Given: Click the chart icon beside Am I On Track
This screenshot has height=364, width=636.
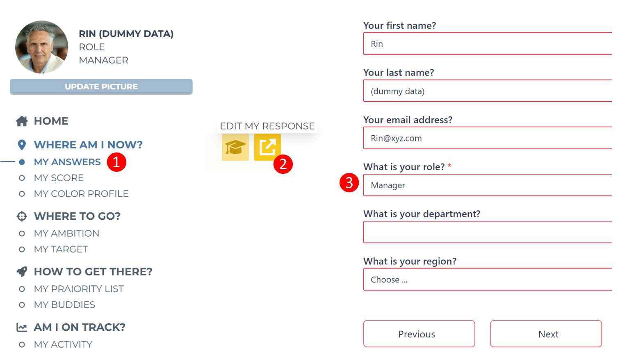Looking at the screenshot, I should (22, 327).
